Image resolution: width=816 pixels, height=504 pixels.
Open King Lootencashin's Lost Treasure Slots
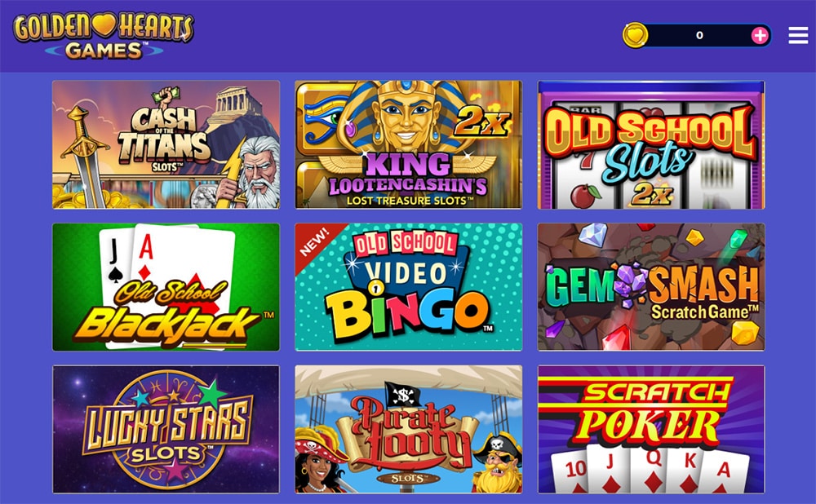click(x=409, y=144)
